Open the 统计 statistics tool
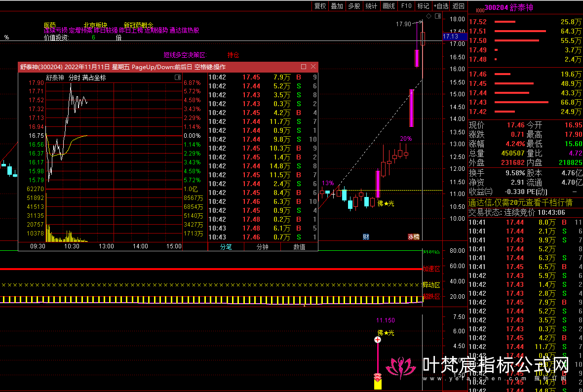 [x=371, y=6]
